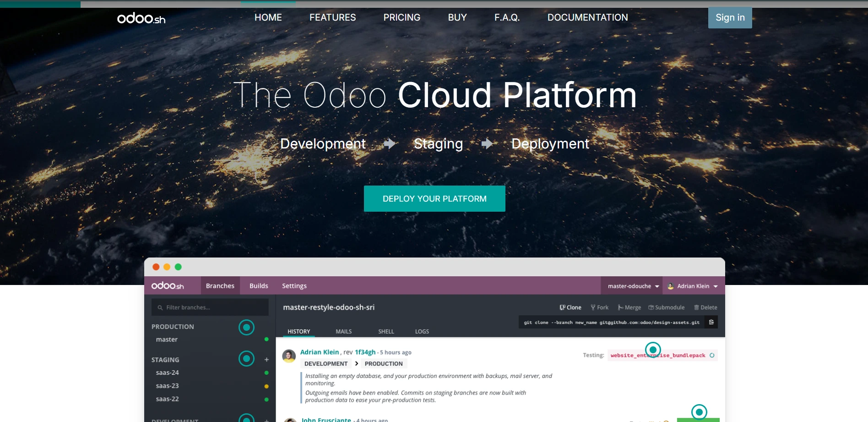Click the plus icon next to STAGING
Viewport: 868px width, 422px height.
coord(266,360)
